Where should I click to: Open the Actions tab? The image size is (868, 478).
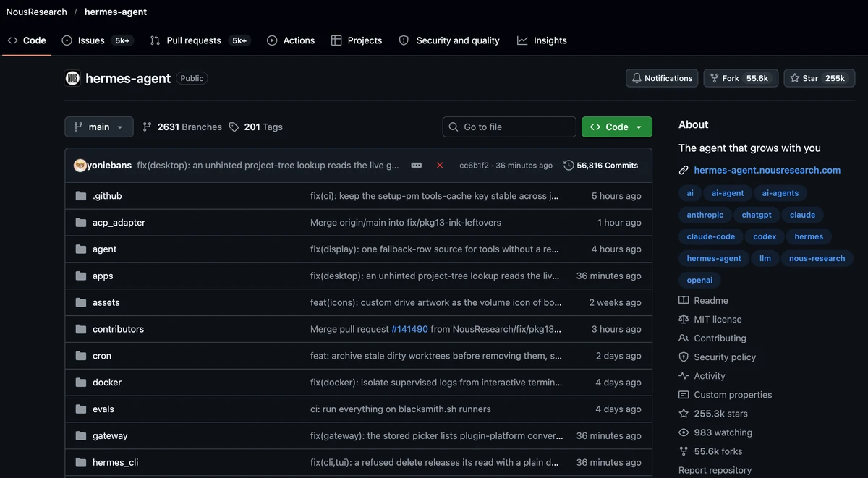[291, 40]
